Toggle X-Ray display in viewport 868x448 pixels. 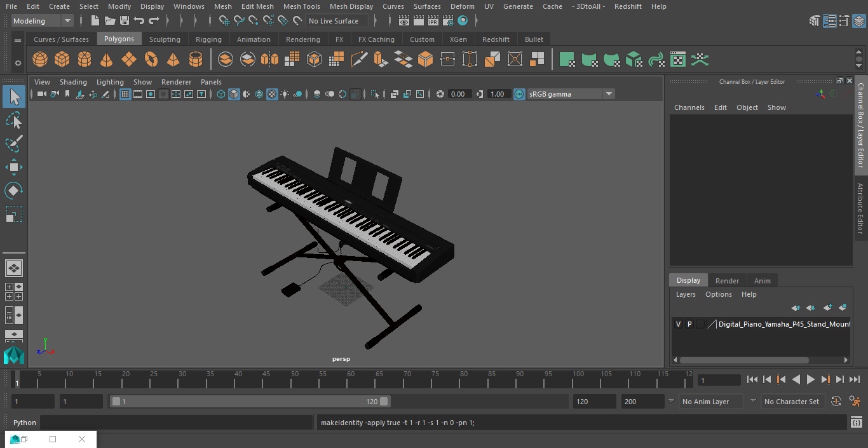point(395,94)
